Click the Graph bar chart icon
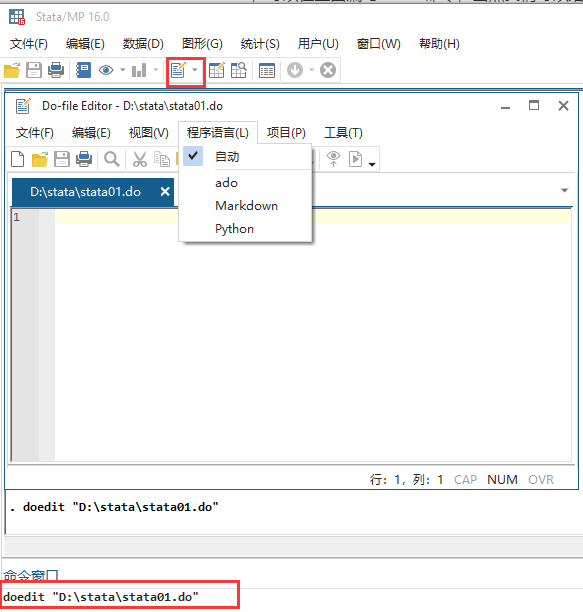This screenshot has width=583, height=612. (x=139, y=70)
